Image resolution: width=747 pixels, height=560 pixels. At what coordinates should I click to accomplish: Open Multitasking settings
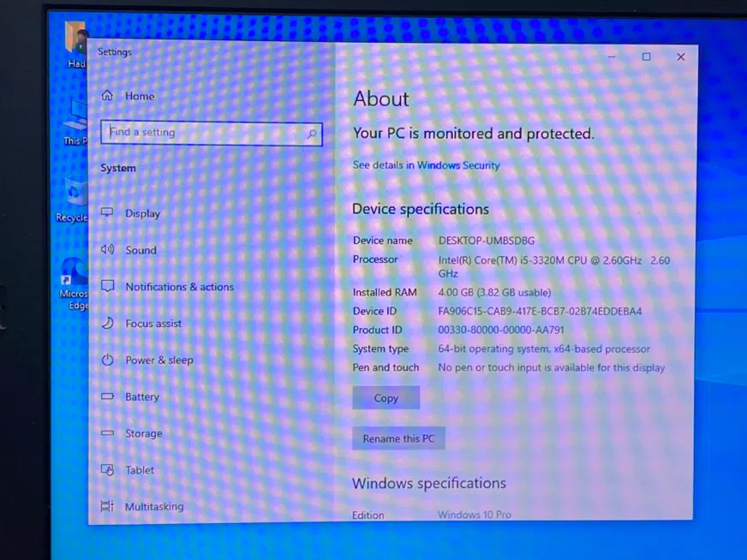click(154, 507)
